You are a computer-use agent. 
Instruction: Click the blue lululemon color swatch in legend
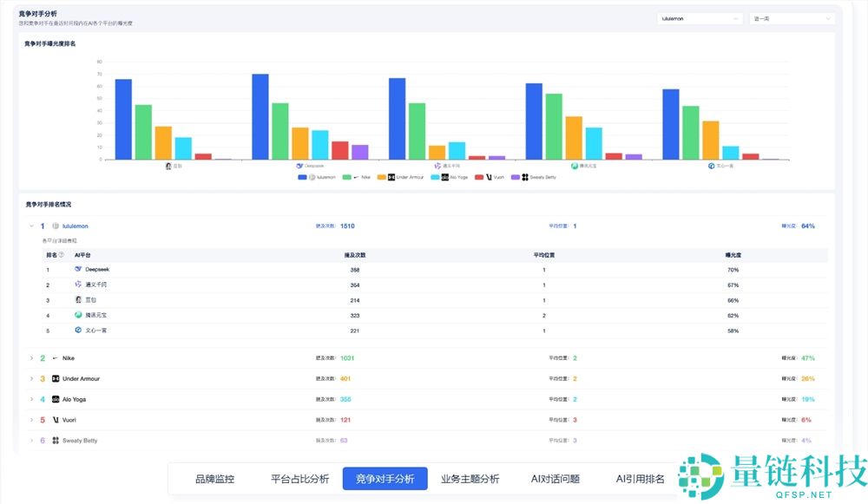(x=301, y=176)
